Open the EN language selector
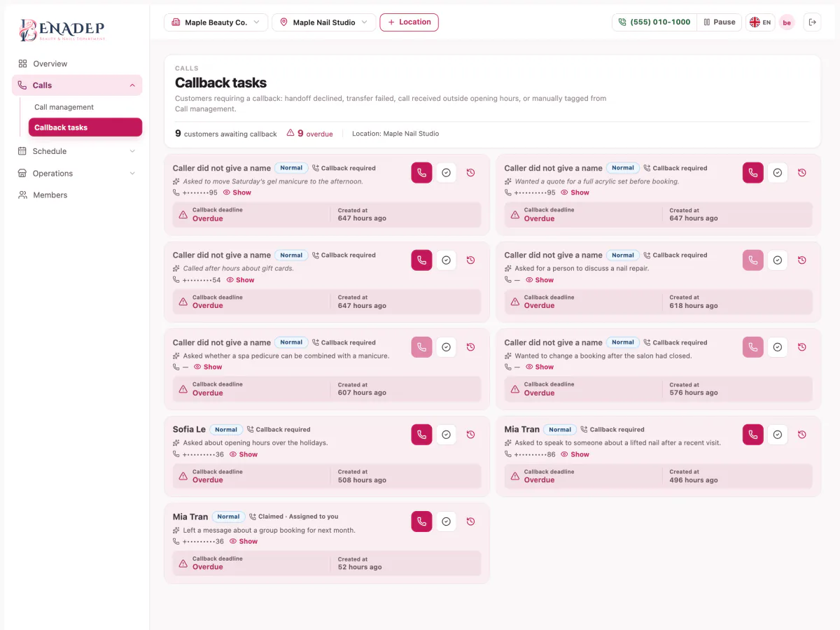Viewport: 840px width, 630px height. point(760,22)
